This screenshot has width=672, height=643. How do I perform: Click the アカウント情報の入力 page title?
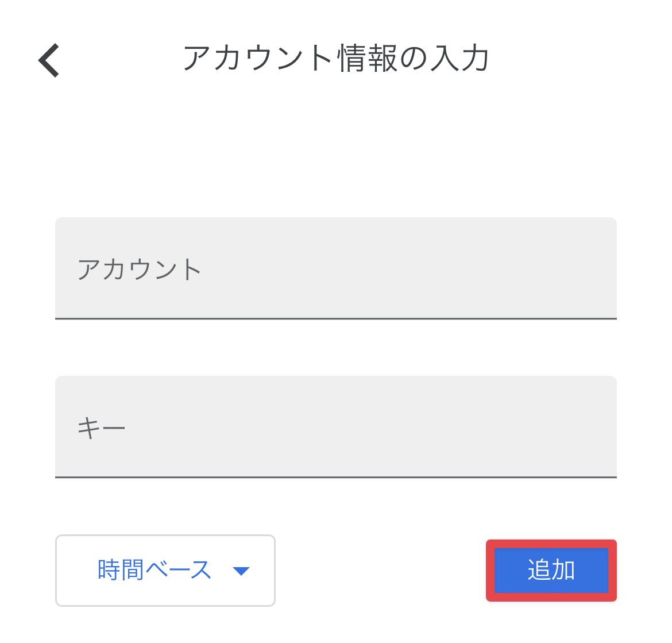337,58
